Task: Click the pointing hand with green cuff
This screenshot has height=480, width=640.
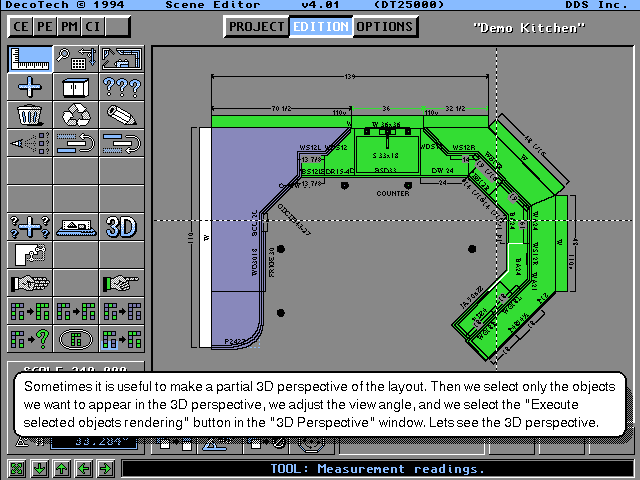Action: pos(122,282)
